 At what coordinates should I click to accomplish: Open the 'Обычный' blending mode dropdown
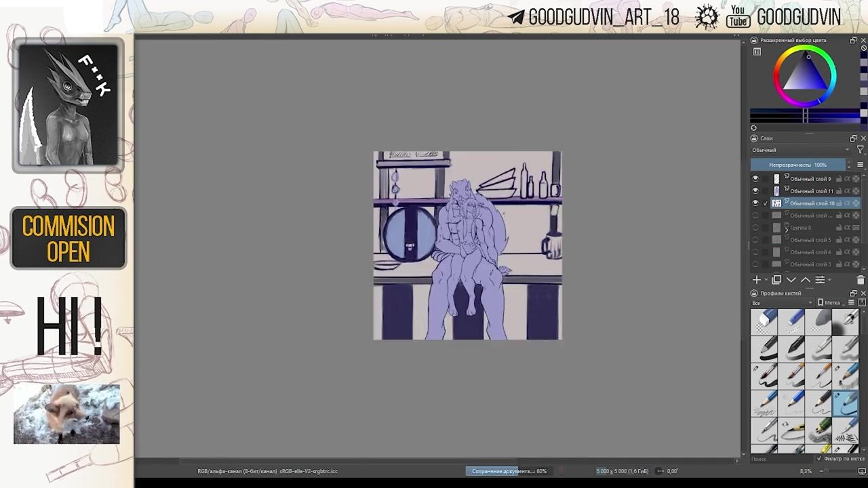[800, 150]
